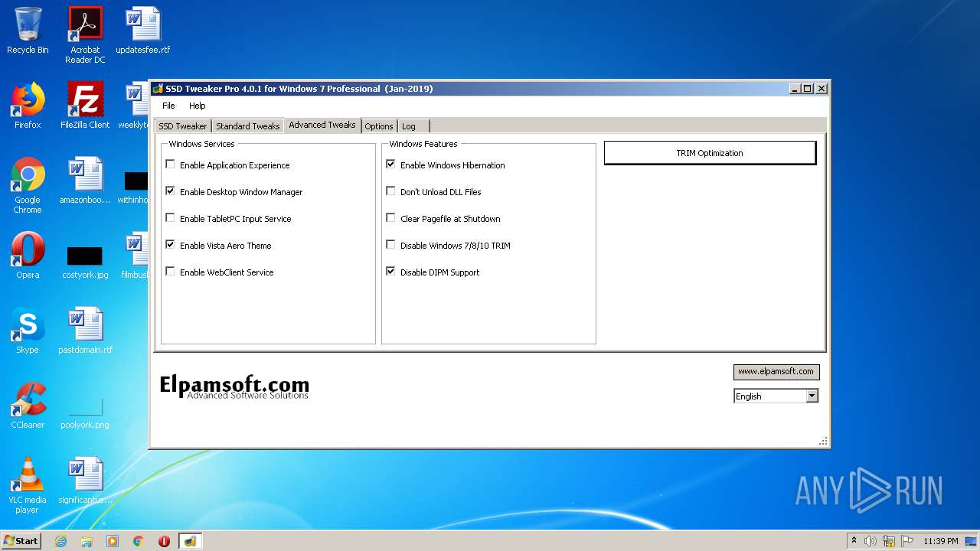Launch VLC media player shortcut
980x551 pixels.
click(x=28, y=485)
